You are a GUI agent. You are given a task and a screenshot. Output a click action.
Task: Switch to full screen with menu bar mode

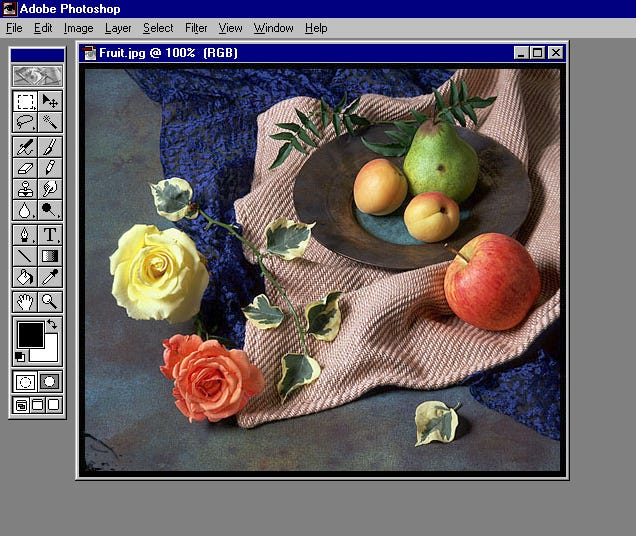(x=37, y=405)
